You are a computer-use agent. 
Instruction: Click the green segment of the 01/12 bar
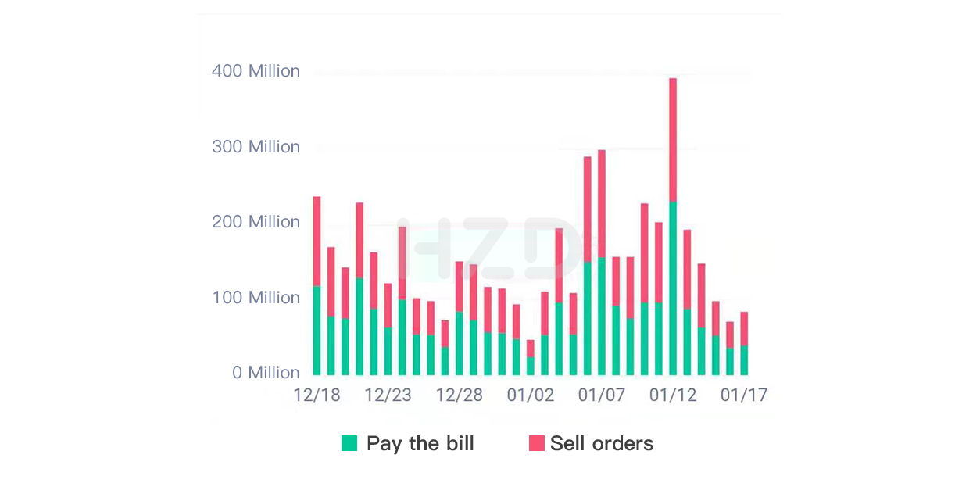click(673, 288)
